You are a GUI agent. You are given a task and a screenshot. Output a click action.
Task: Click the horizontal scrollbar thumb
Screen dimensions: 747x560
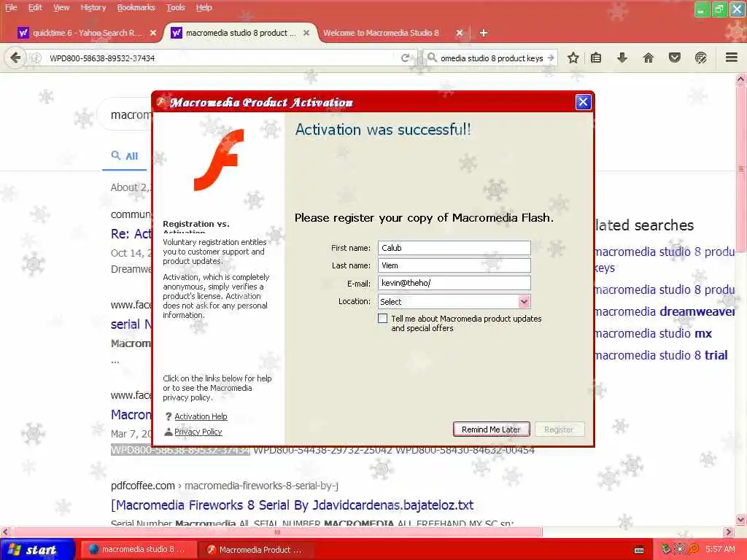pos(277,532)
